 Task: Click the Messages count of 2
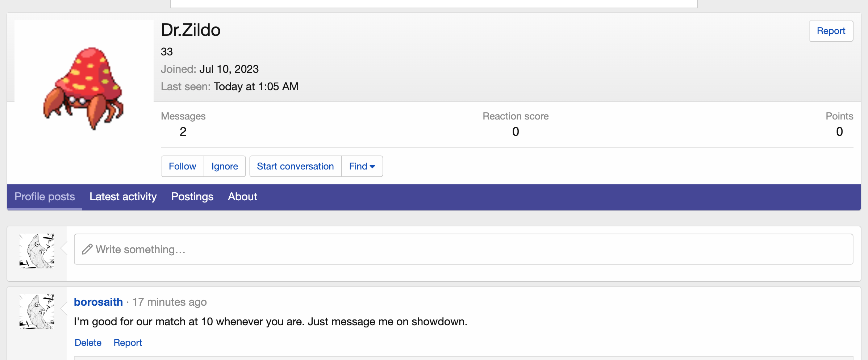click(x=183, y=131)
